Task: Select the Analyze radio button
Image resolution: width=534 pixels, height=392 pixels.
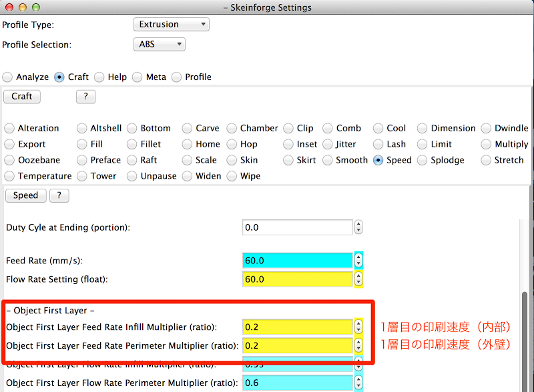Action: [7, 77]
